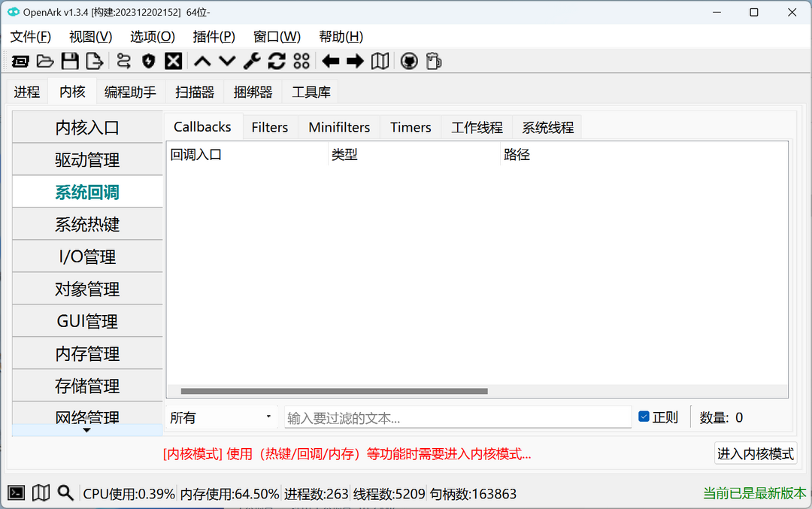
Task: Select the back arrow icon on the toolbar
Action: (x=329, y=61)
